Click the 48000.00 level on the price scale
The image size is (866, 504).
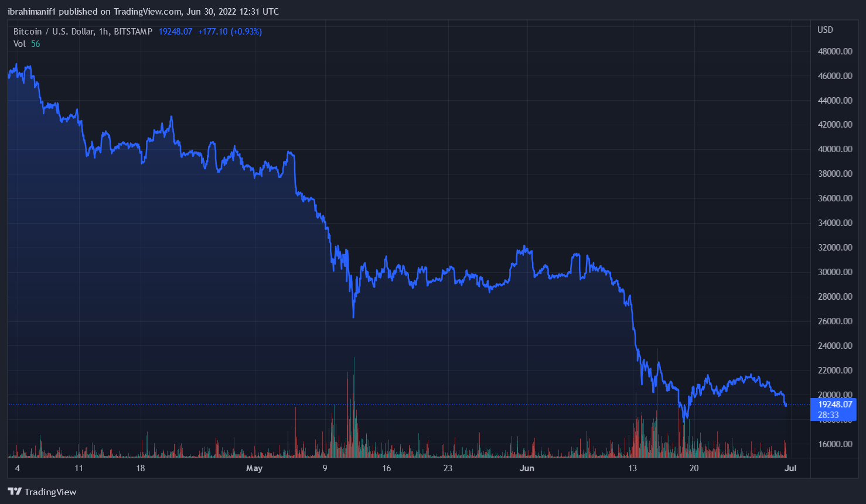pyautogui.click(x=834, y=51)
